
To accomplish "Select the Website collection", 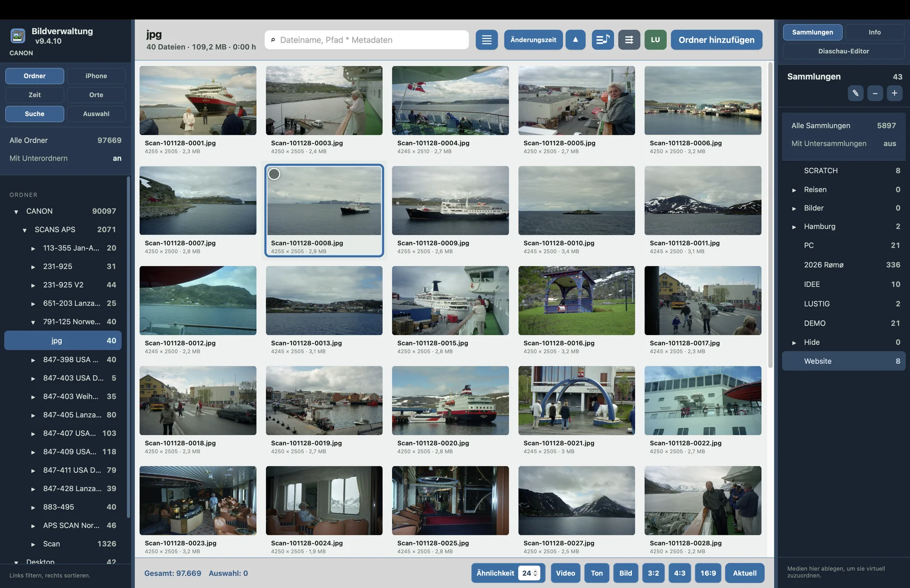I will [x=844, y=361].
